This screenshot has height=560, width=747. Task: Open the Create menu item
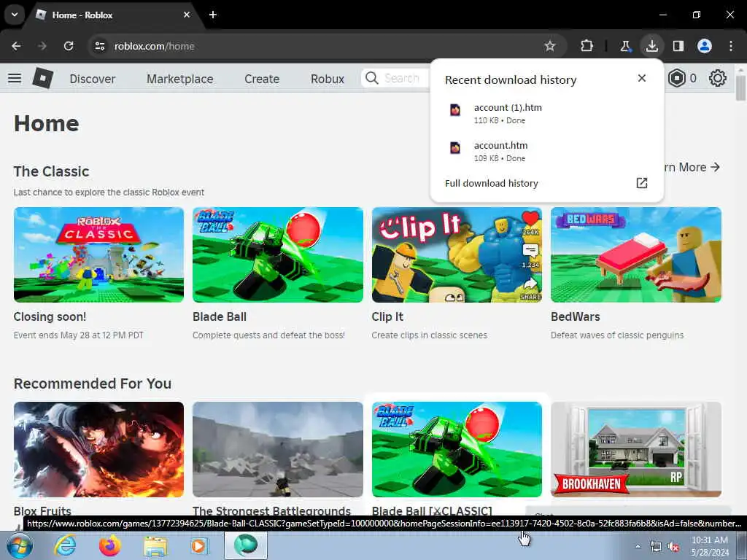(x=262, y=79)
